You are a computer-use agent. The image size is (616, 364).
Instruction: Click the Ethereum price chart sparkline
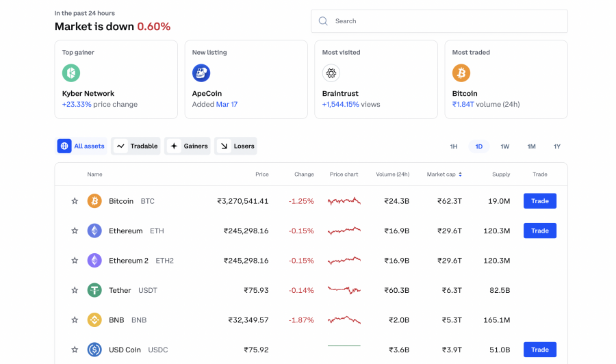coord(344,231)
